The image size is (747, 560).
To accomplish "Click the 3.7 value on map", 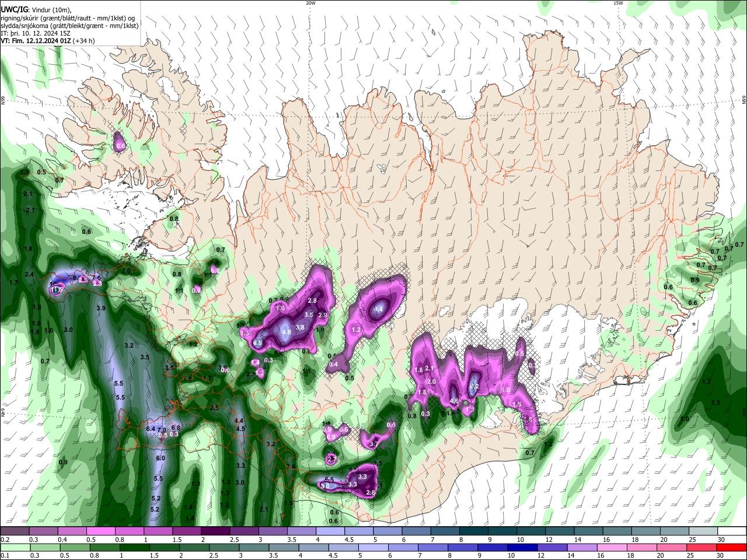I will (x=375, y=444).
